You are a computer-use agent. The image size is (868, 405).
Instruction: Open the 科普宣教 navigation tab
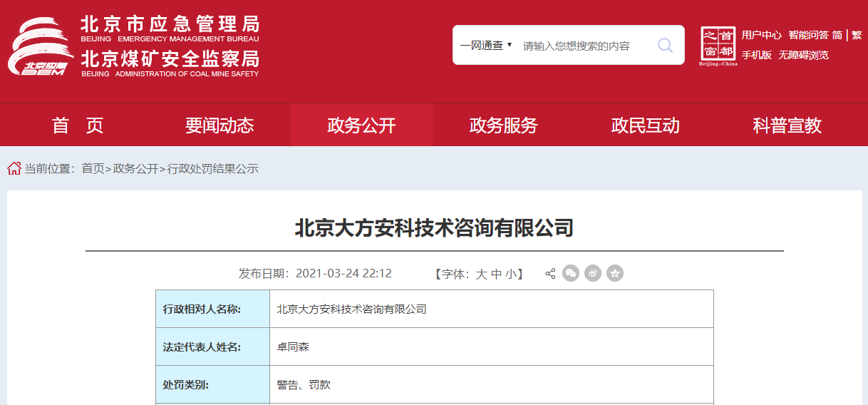coord(787,125)
